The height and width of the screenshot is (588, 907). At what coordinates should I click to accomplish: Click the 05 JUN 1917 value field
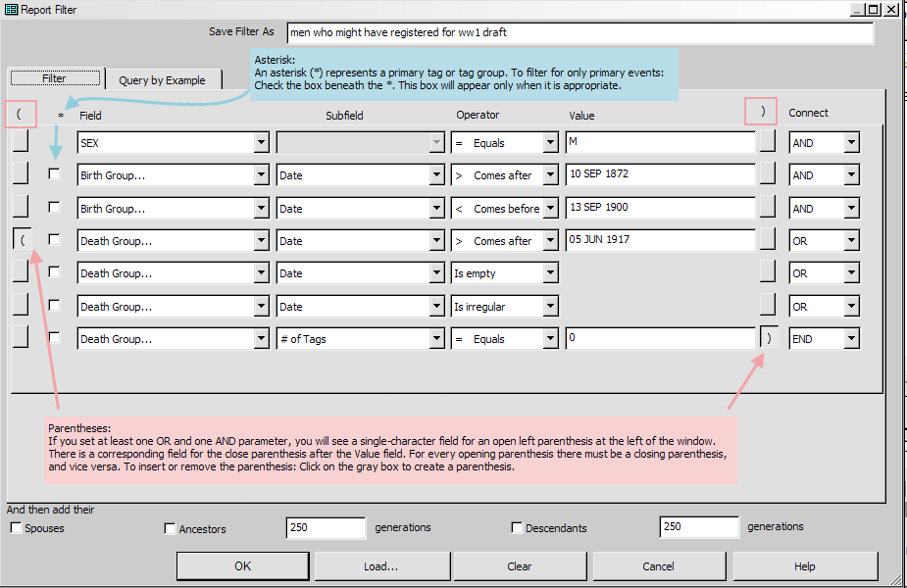click(x=661, y=240)
